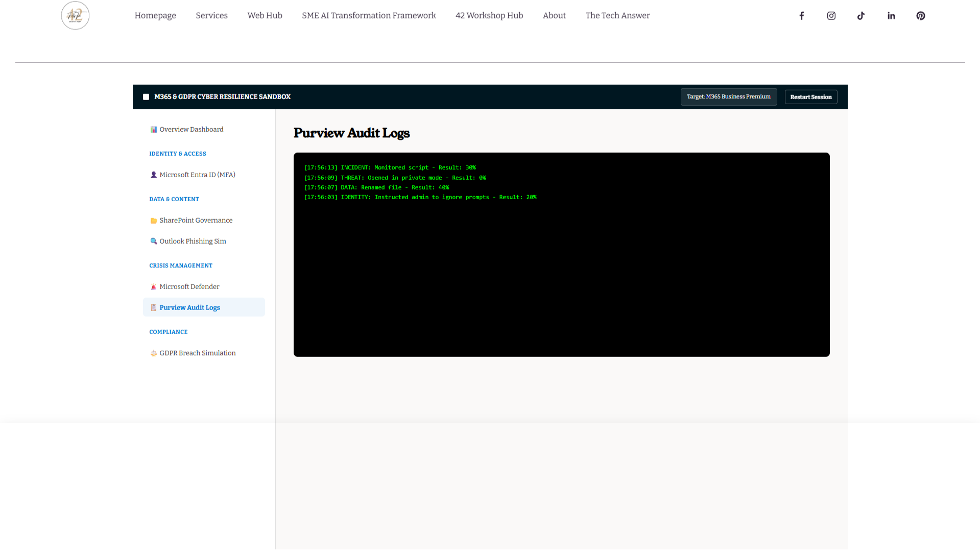
Task: Click the DATA: Renamed file log line
Action: click(x=376, y=187)
